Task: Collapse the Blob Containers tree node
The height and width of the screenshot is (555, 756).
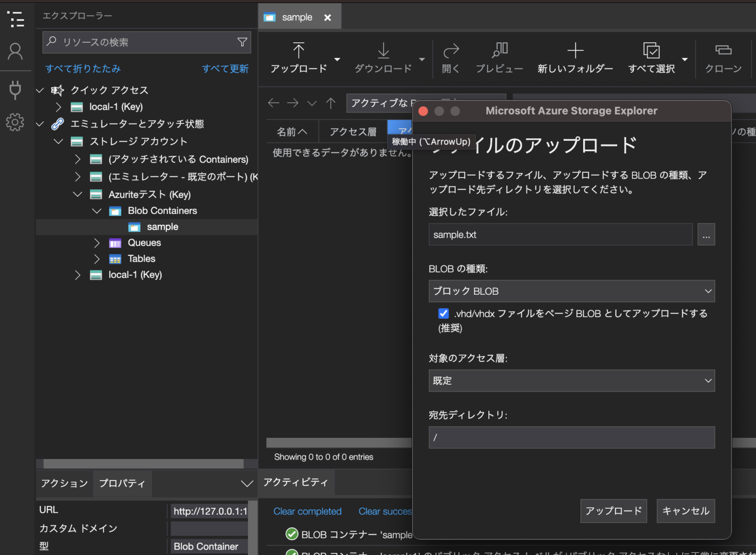Action: pyautogui.click(x=97, y=211)
